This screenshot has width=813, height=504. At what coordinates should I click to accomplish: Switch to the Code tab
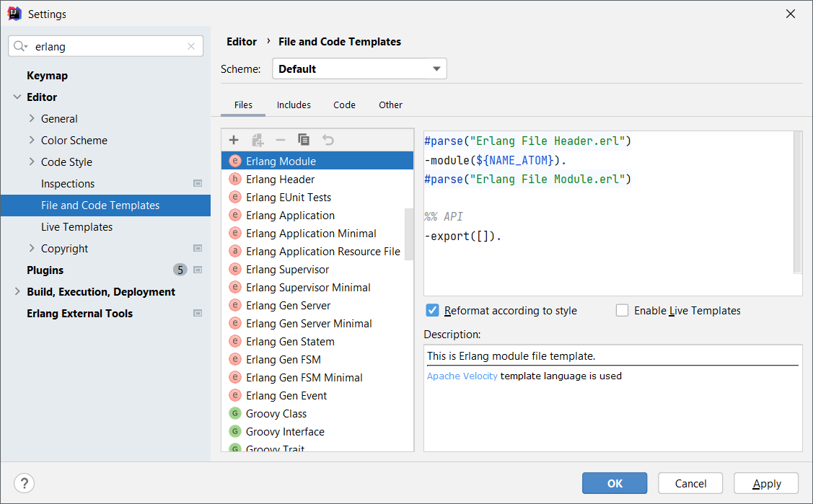344,105
